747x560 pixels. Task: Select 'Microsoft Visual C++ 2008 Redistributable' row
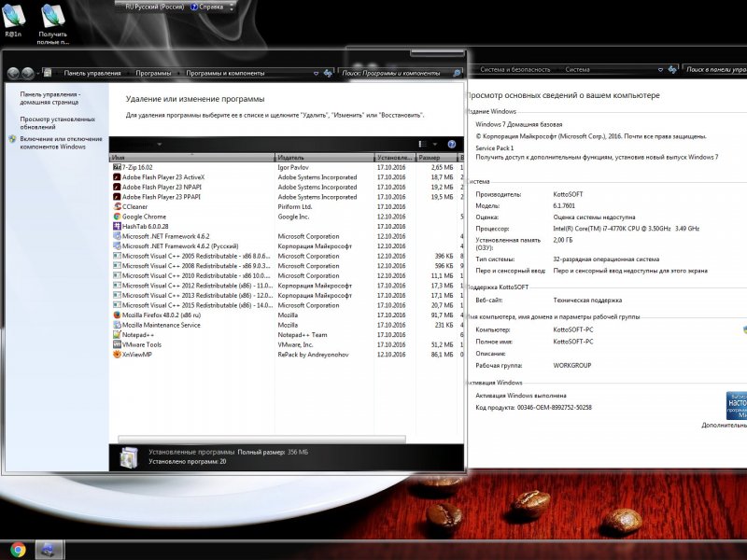click(287, 266)
